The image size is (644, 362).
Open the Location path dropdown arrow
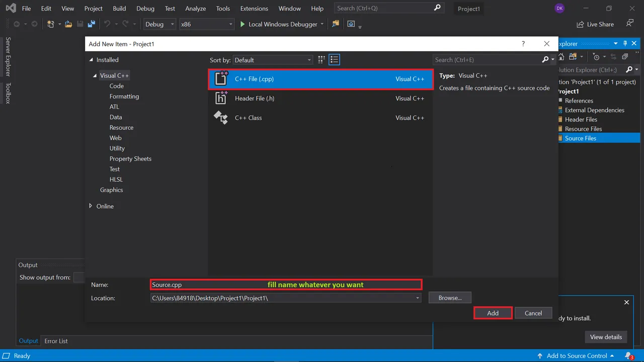tap(418, 298)
